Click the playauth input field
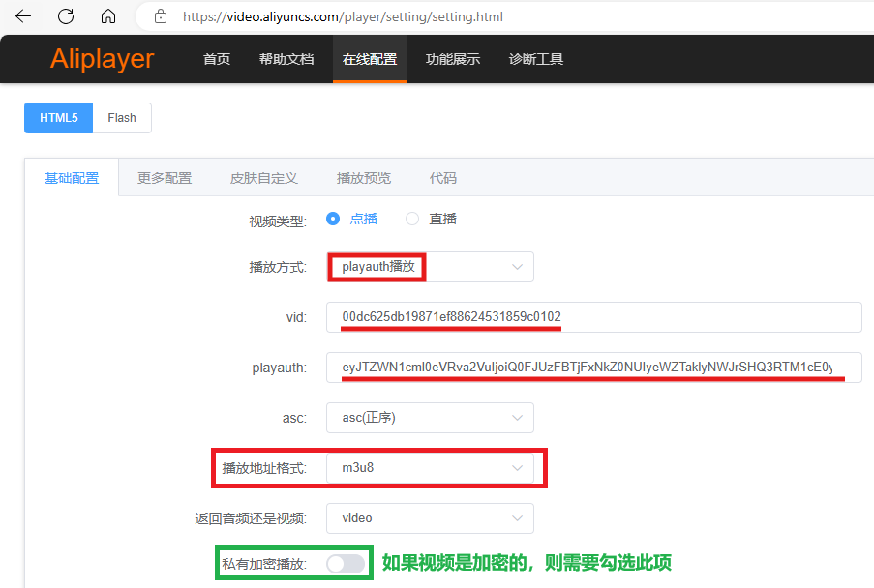This screenshot has width=874, height=588. pyautogui.click(x=593, y=367)
